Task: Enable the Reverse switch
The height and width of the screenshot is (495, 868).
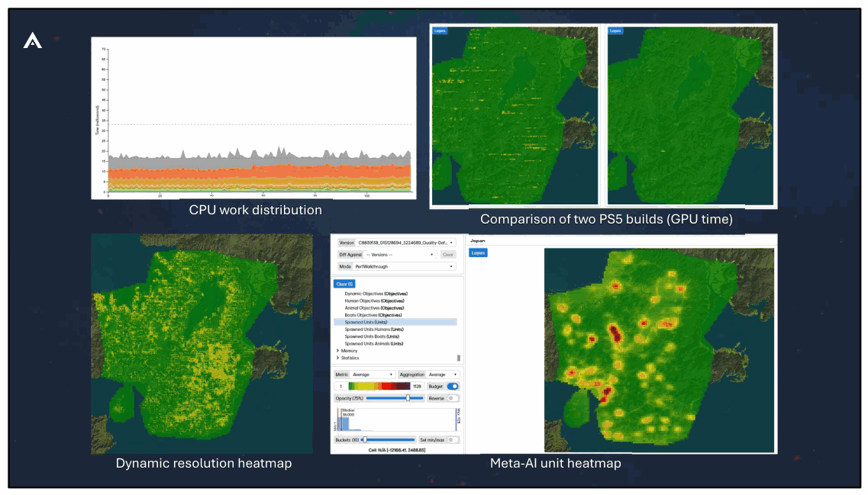Action: click(452, 398)
